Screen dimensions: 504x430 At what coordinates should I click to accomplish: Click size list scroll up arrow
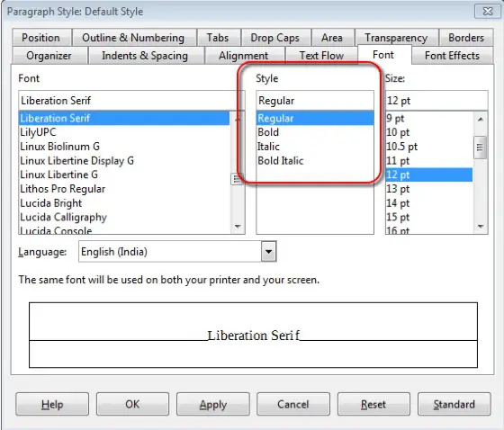481,120
